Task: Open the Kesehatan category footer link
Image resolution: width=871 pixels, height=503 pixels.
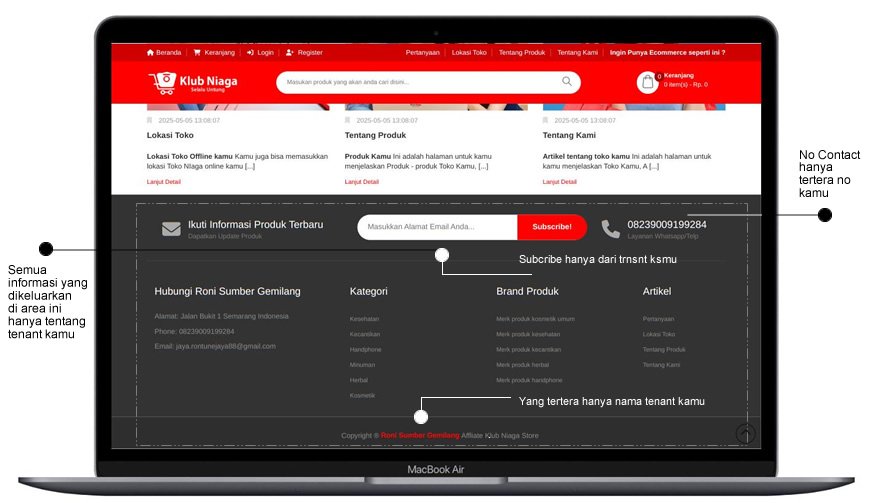Action: tap(365, 319)
